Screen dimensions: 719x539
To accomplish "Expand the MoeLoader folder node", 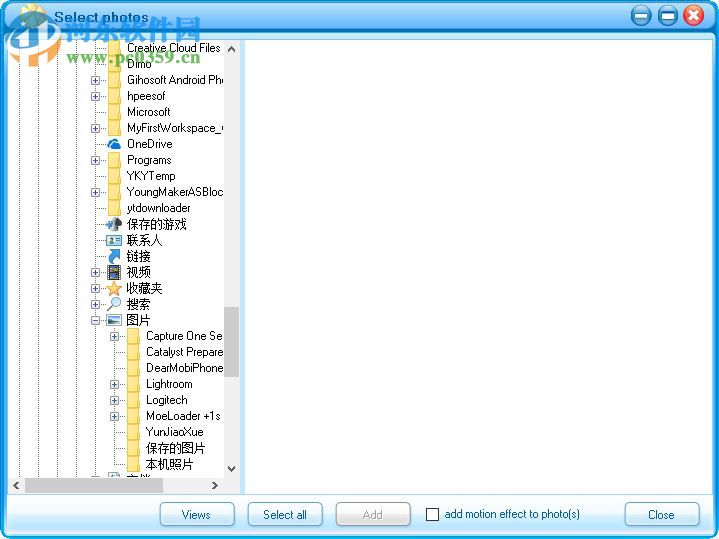I will tap(115, 417).
